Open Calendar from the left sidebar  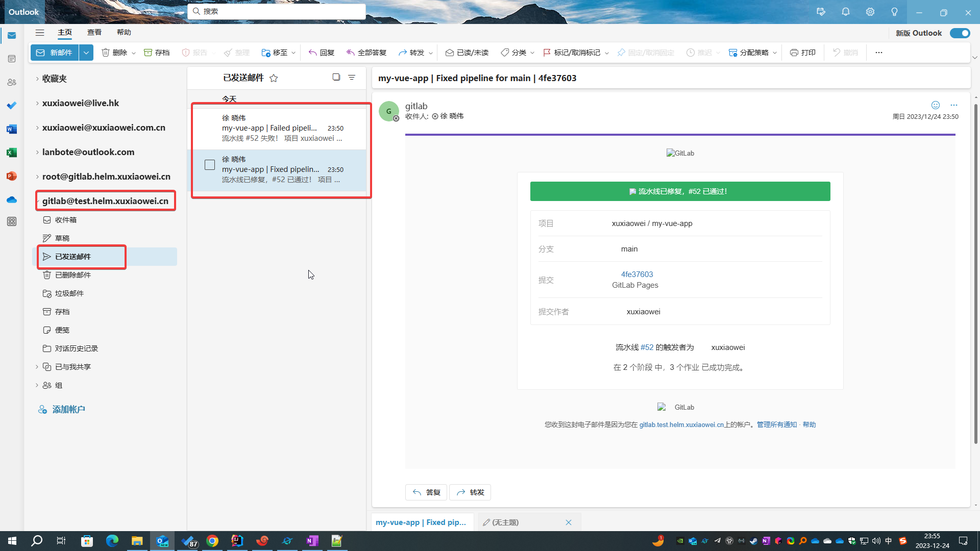click(x=12, y=59)
